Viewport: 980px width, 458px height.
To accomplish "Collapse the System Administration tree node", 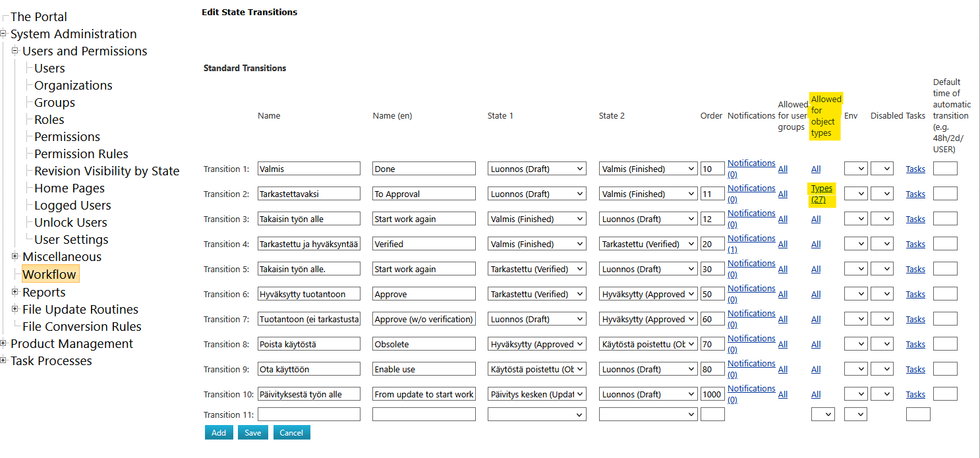I will (x=3, y=34).
